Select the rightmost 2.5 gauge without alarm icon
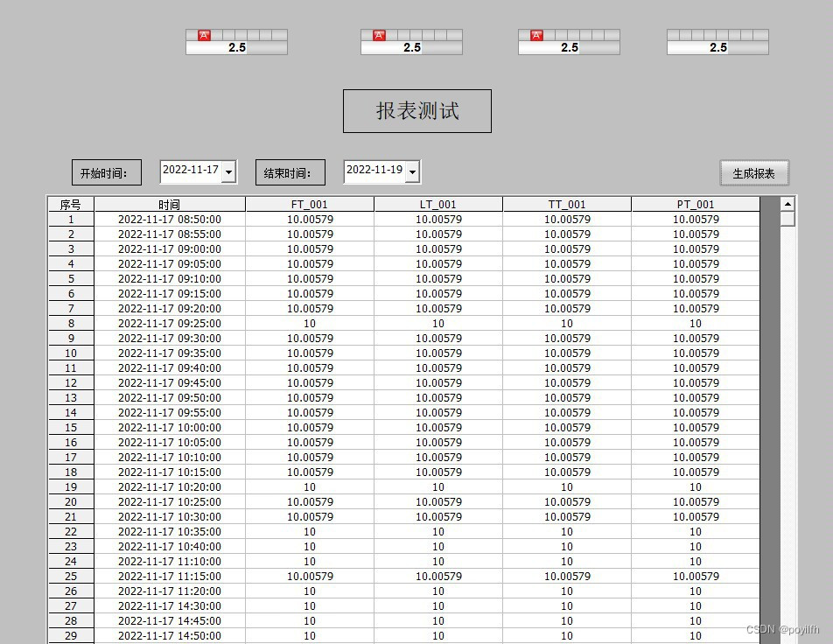 [717, 42]
